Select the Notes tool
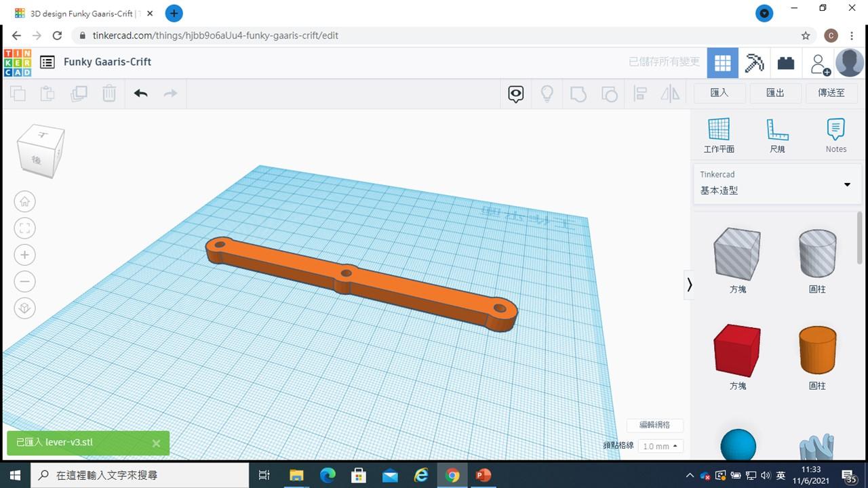This screenshot has width=868, height=488. pos(836,136)
